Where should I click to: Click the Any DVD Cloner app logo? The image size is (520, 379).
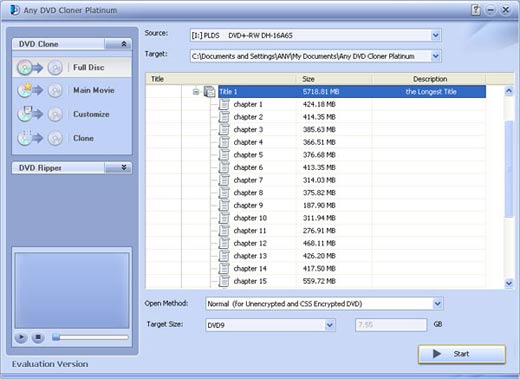[x=14, y=10]
